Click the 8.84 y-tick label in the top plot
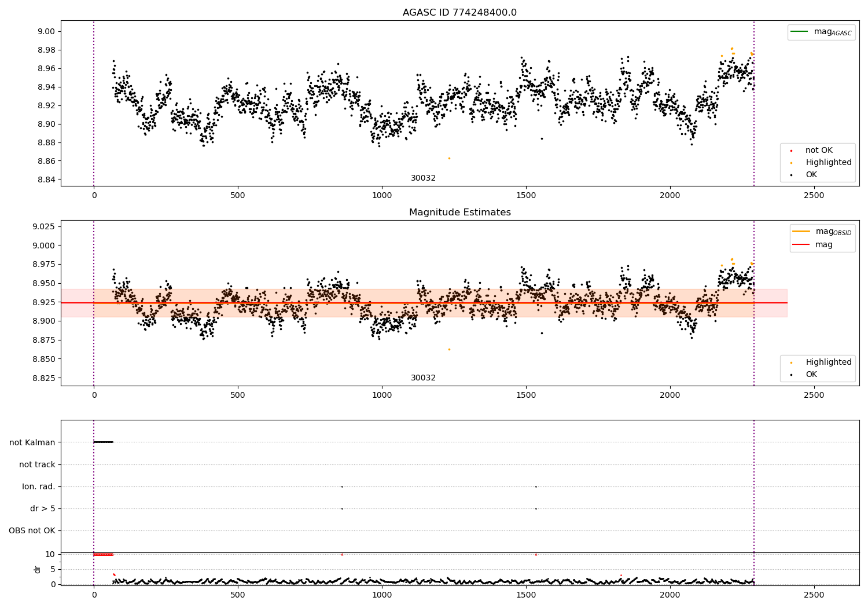Viewport: 868px width, 608px height. click(x=47, y=180)
